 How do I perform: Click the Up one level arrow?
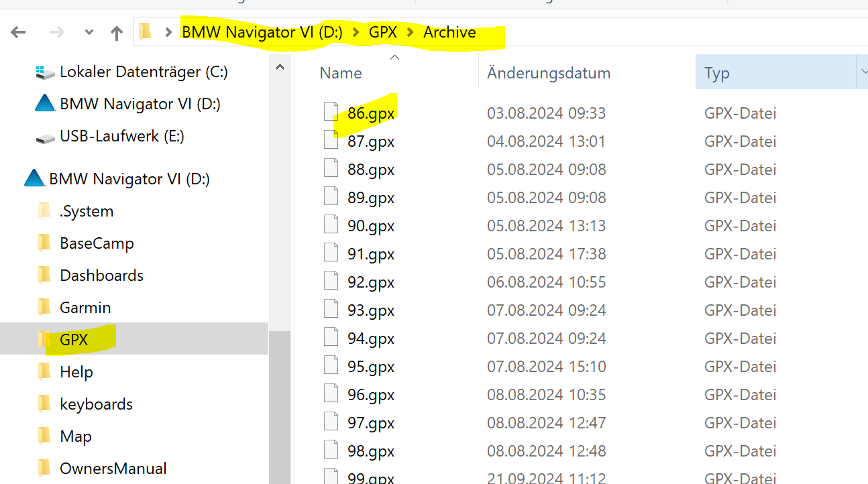117,32
